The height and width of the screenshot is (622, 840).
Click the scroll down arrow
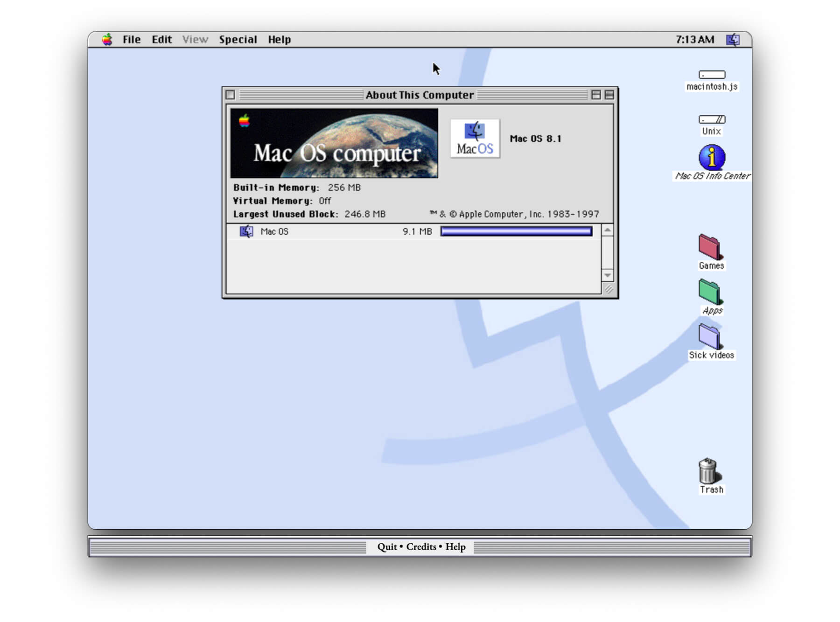(x=607, y=275)
